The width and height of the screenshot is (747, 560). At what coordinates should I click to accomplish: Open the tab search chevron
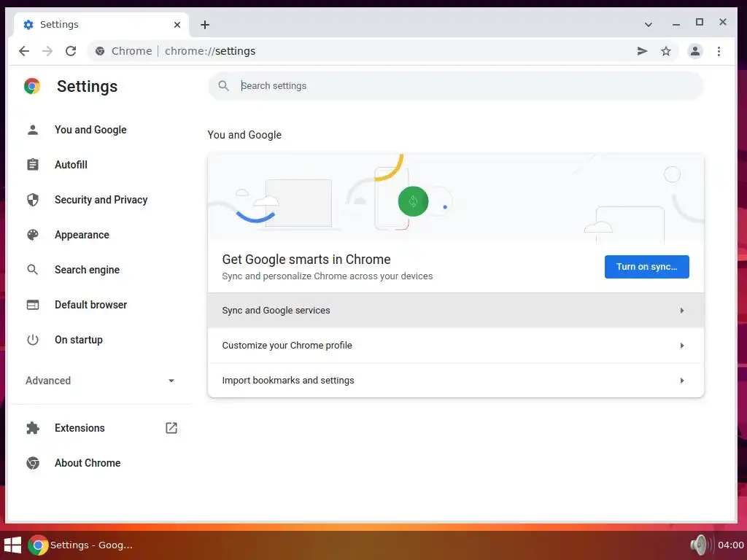click(649, 24)
